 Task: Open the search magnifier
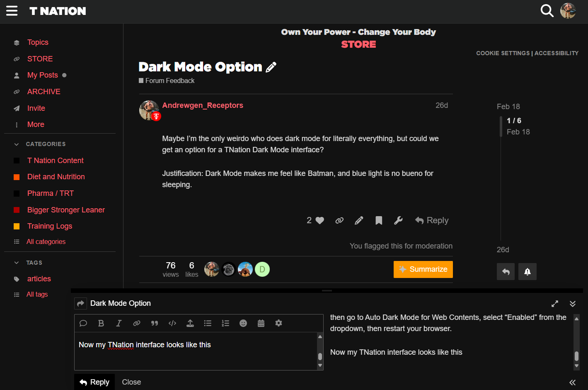(x=547, y=11)
